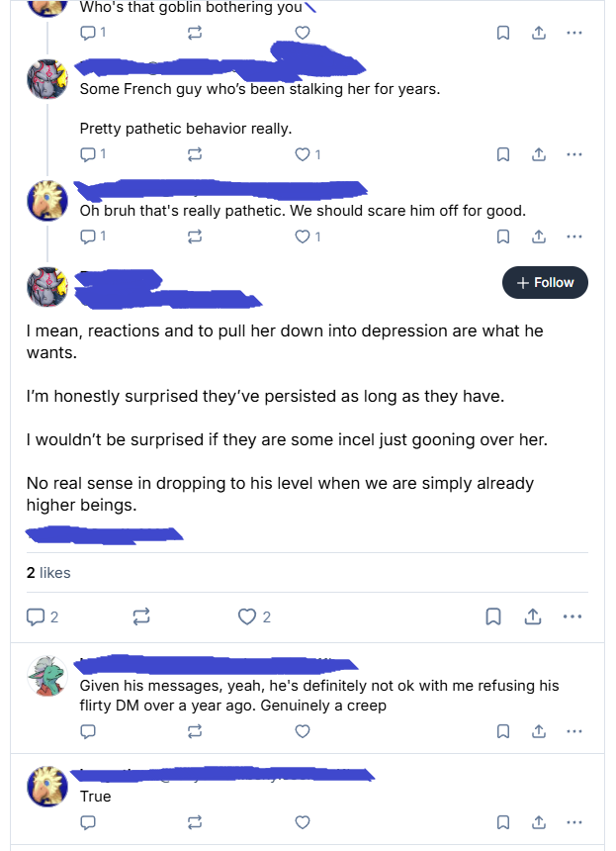Share the 'Genuinely a creep' reply
Viewport: 616px width, 851px height.
point(539,731)
